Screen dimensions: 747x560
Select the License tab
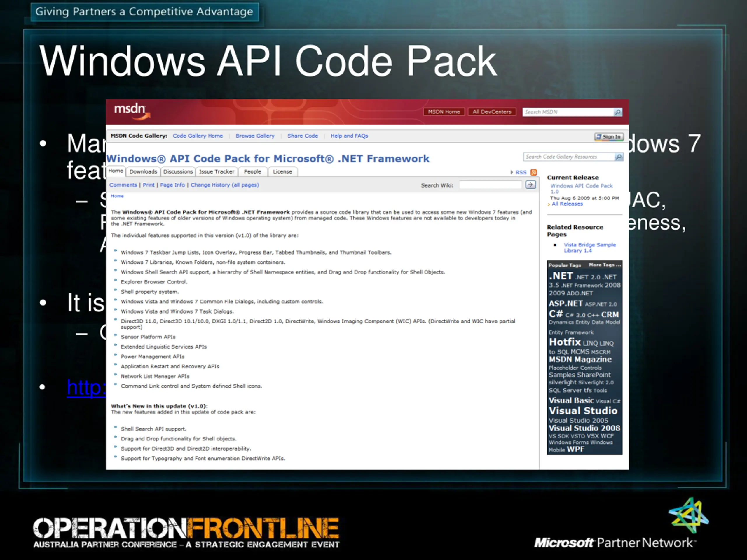click(x=282, y=172)
